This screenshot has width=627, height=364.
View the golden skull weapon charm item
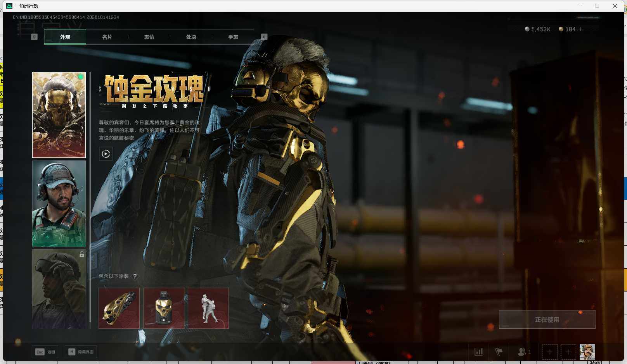[119, 308]
